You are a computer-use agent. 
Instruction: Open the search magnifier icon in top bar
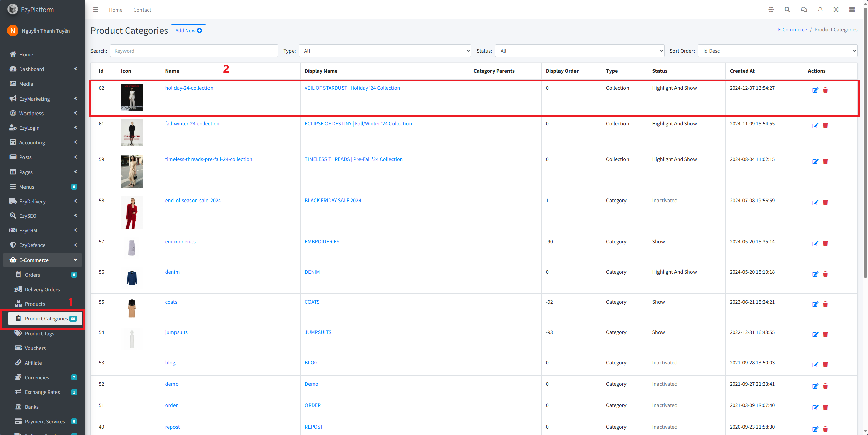(x=787, y=10)
